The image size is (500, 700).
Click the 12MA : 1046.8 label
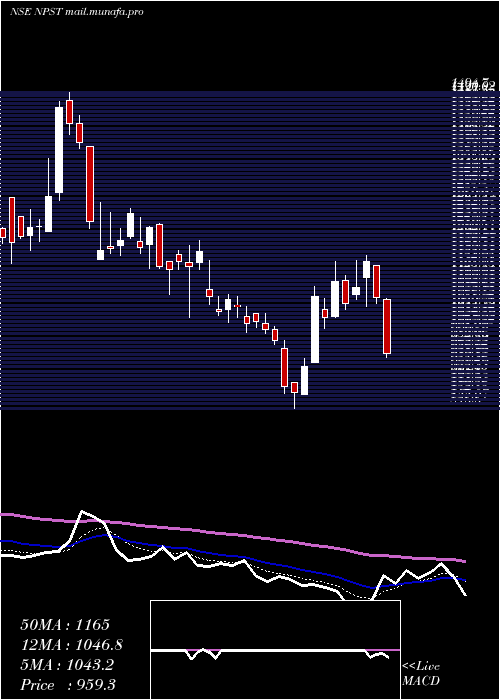[71, 645]
